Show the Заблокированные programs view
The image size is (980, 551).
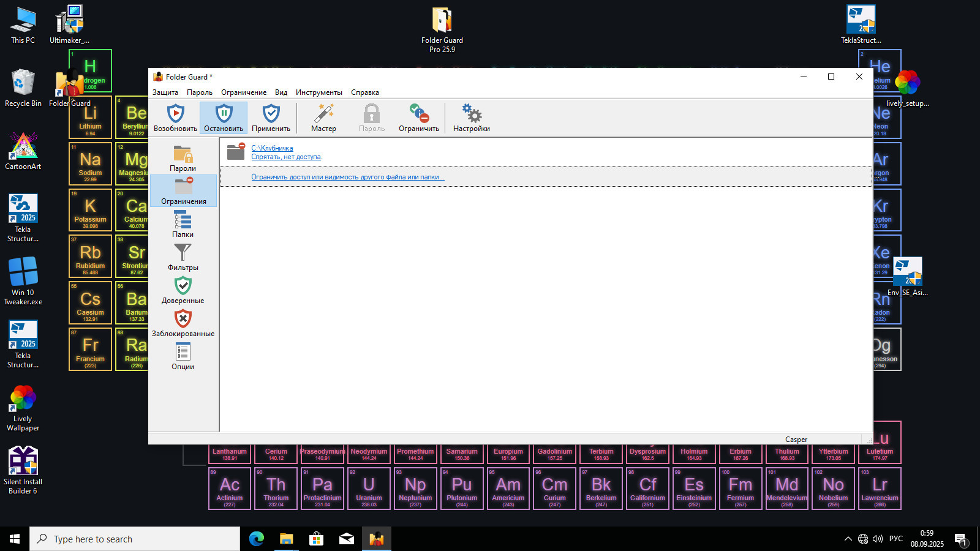(x=183, y=323)
